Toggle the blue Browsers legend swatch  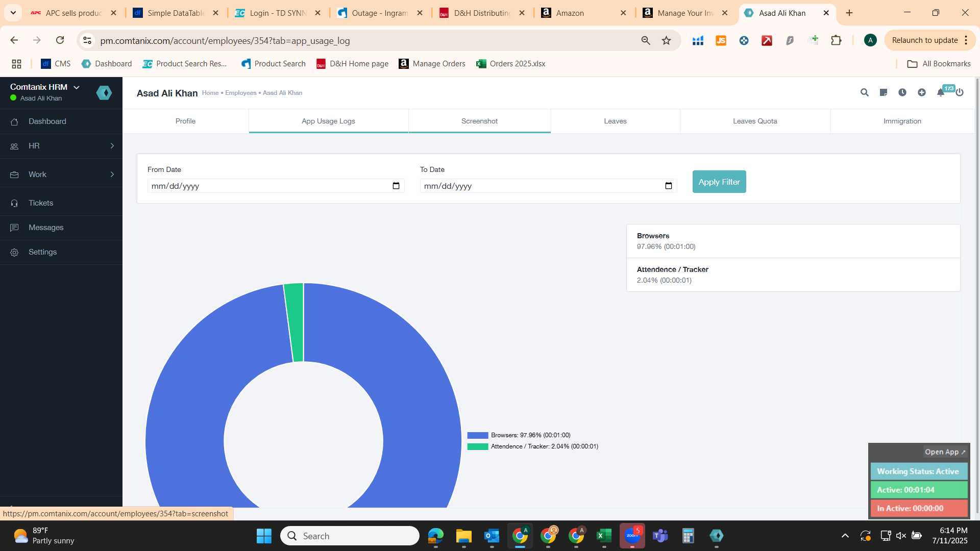pos(478,435)
